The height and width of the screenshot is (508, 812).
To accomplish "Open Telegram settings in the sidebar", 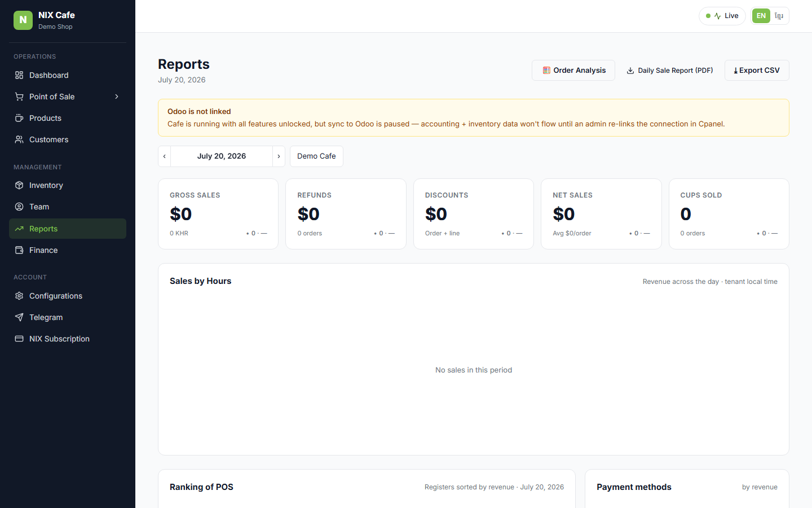I will pyautogui.click(x=68, y=317).
